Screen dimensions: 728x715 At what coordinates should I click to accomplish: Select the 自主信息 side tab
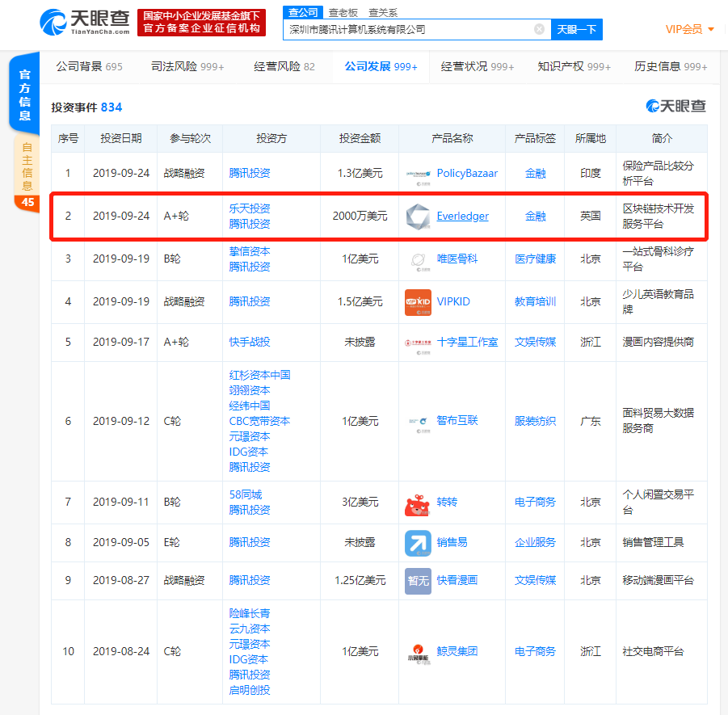click(x=27, y=165)
